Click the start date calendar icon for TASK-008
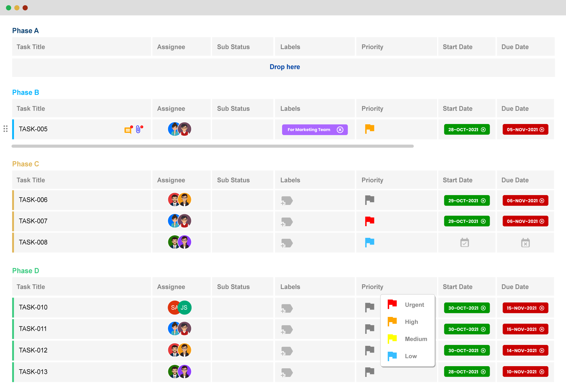Screen dimensions: 566x392 click(464, 242)
